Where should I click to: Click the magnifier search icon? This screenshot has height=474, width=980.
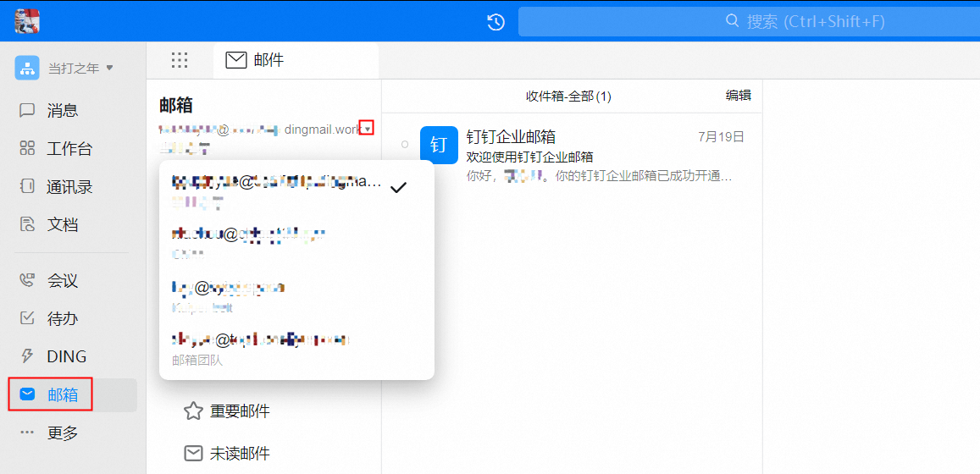[733, 21]
